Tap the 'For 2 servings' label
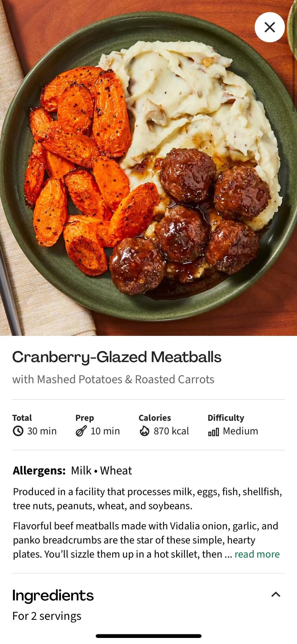This screenshot has width=297, height=644. 47,616
